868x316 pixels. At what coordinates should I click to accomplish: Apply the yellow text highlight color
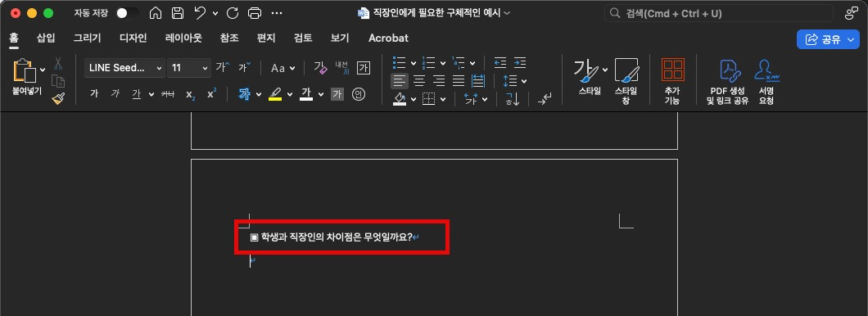(275, 94)
